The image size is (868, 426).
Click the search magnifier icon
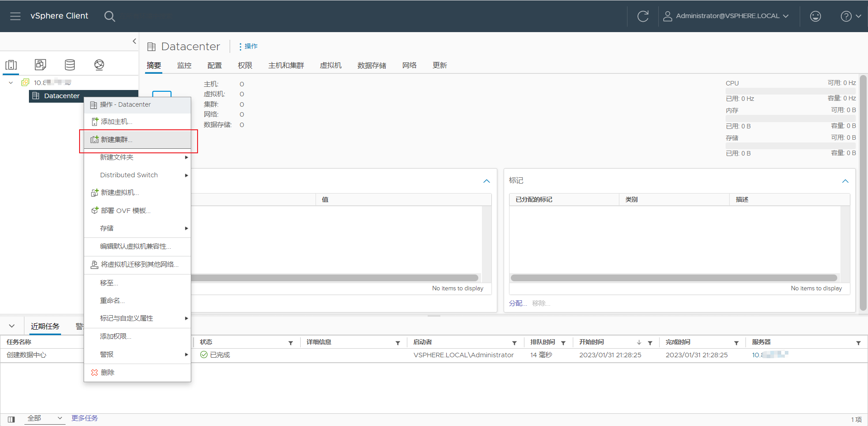pyautogui.click(x=109, y=16)
